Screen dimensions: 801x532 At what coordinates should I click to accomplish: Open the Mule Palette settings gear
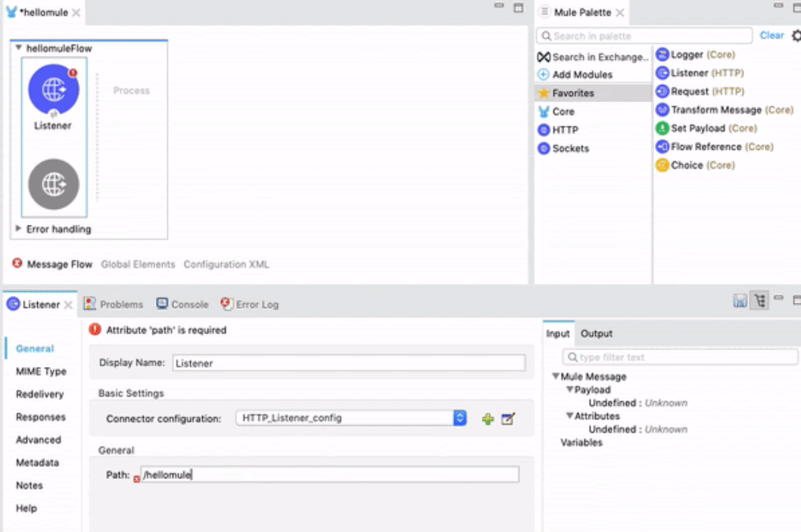click(x=796, y=36)
